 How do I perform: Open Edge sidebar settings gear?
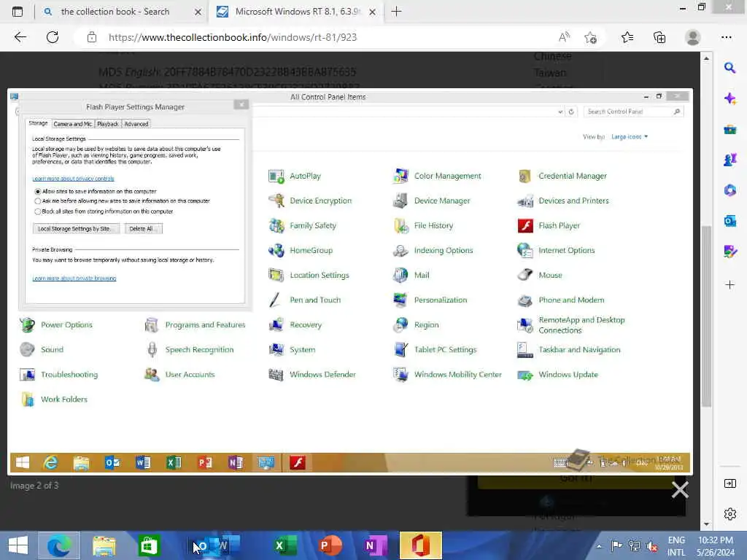coord(729,514)
